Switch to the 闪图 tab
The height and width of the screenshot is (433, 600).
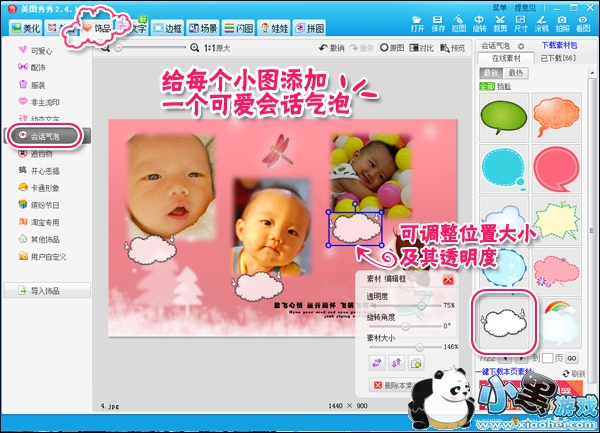[x=238, y=28]
